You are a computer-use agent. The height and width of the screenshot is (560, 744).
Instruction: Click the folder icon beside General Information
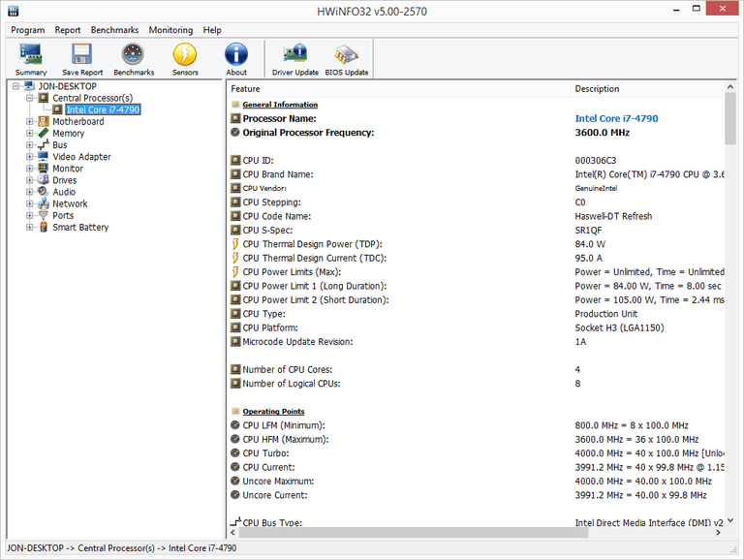click(235, 105)
